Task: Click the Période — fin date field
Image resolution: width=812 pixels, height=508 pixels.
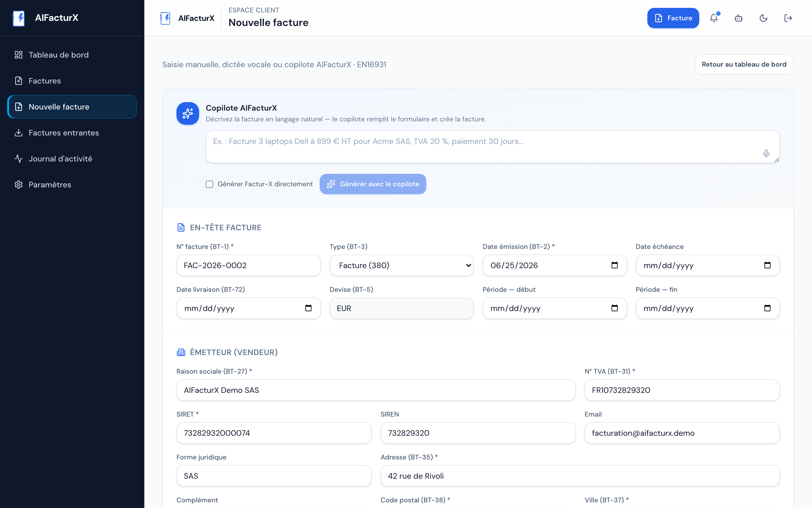Action: [x=707, y=308]
